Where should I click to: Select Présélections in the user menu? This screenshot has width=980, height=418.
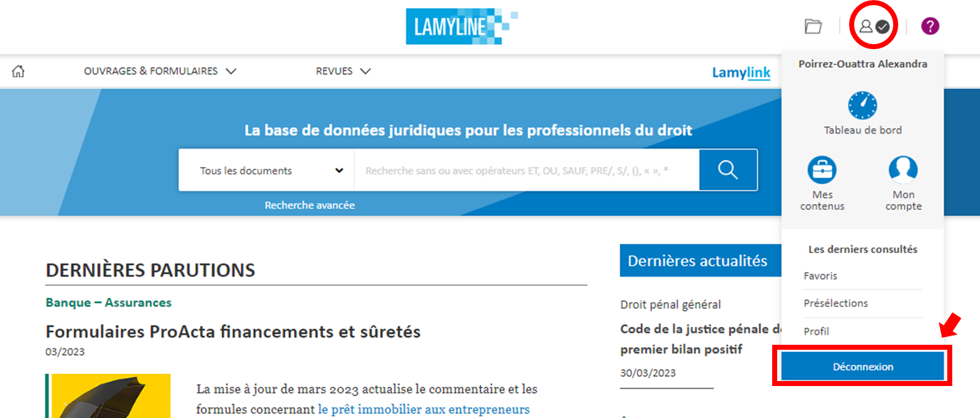pos(836,303)
